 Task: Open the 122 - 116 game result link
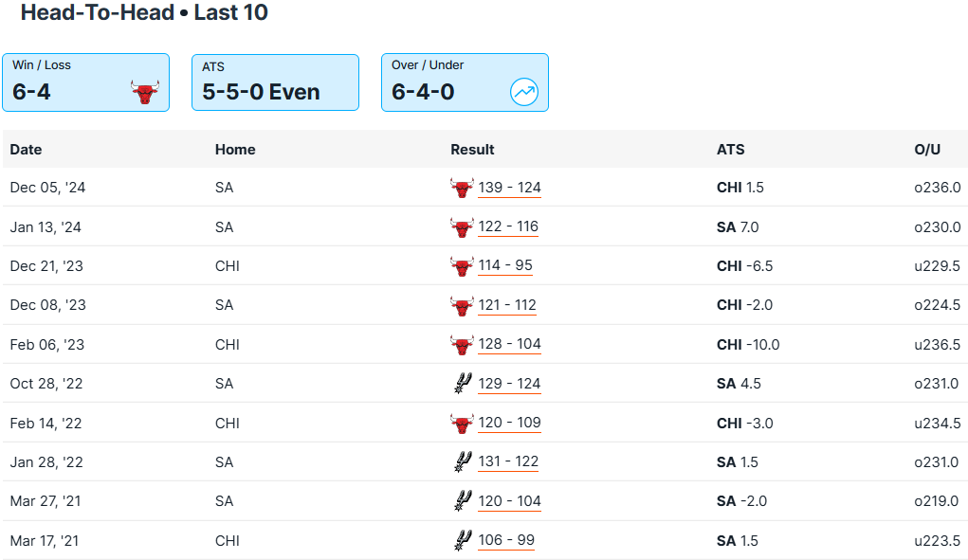pos(508,227)
